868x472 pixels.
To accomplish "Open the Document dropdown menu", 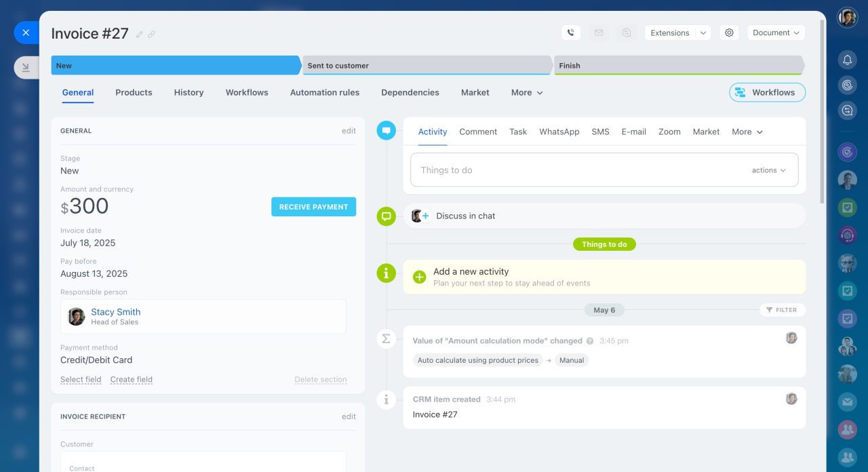I will pyautogui.click(x=776, y=33).
